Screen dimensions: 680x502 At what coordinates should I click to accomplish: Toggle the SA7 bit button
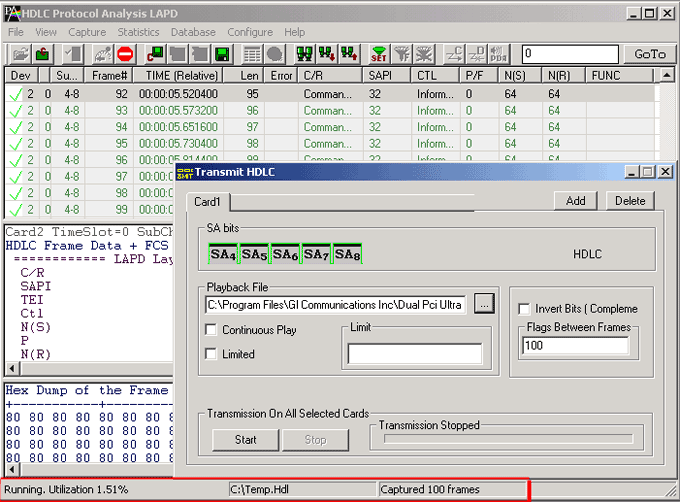tap(317, 254)
